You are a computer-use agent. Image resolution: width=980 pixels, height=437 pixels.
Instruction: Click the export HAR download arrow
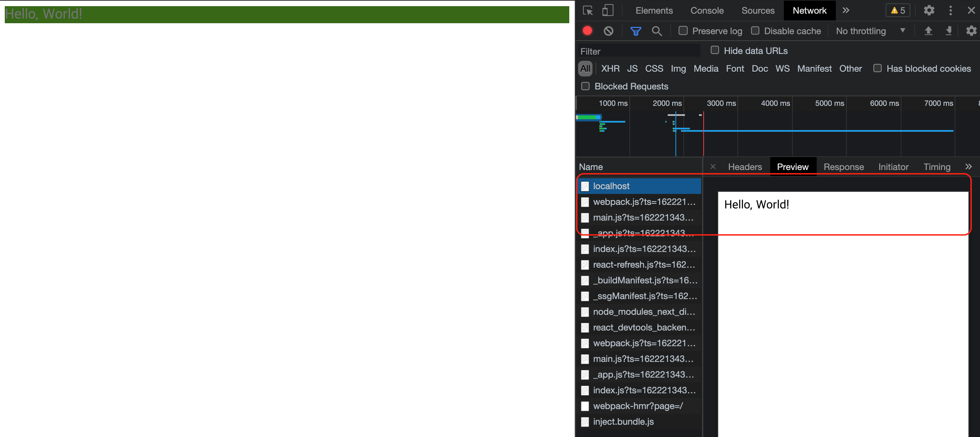point(949,31)
